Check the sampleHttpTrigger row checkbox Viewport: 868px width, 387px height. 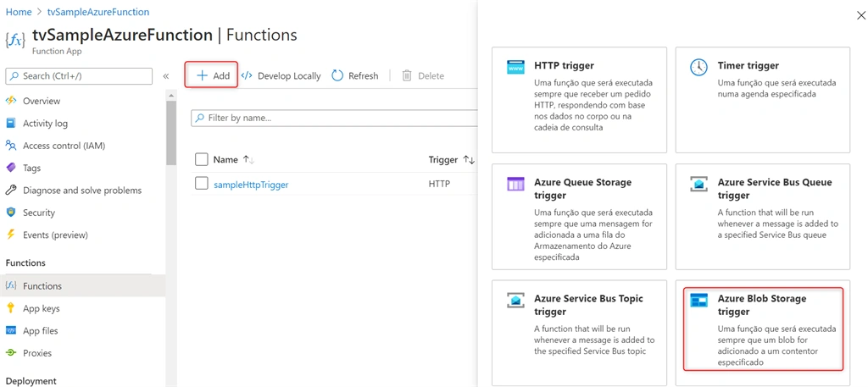[202, 184]
